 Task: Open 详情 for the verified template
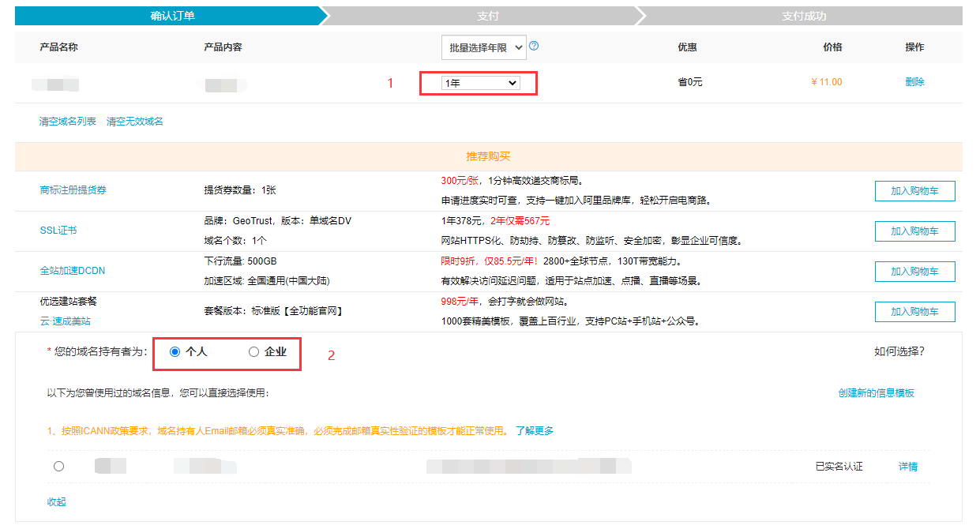pos(908,467)
